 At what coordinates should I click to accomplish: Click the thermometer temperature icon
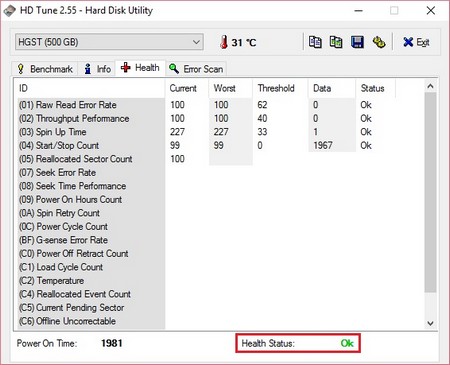click(x=224, y=42)
